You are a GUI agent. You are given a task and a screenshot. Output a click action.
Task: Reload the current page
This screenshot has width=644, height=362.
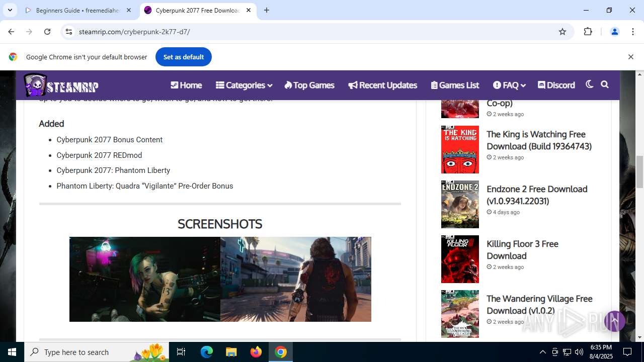47,32
